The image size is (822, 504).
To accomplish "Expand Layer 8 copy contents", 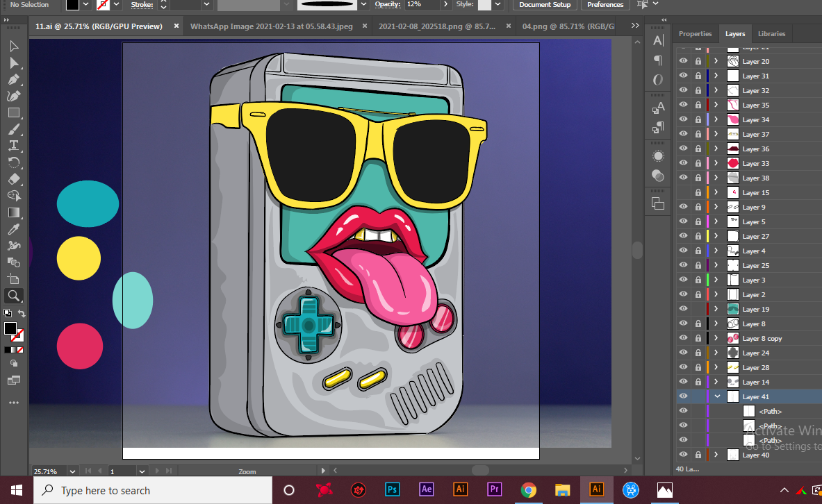I will 716,338.
